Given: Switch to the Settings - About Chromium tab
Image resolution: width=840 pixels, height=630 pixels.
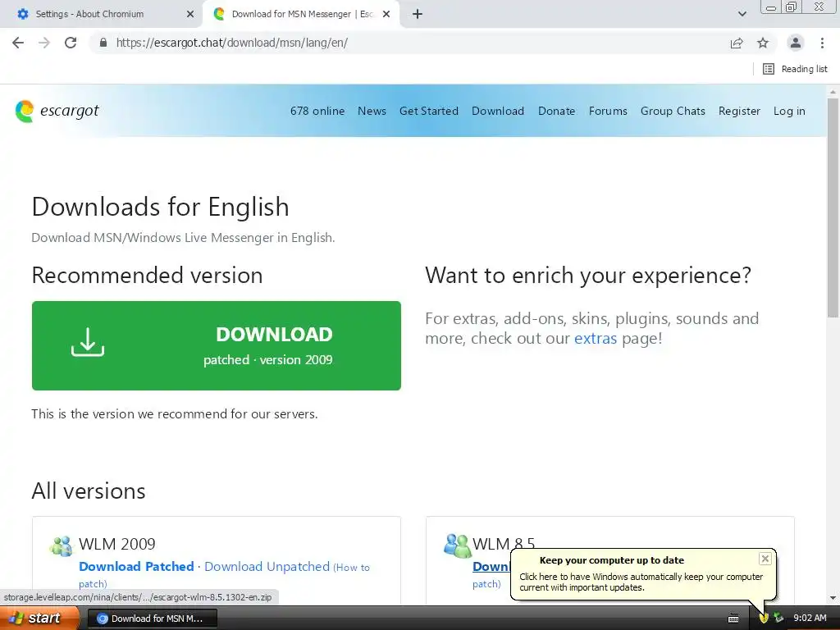Looking at the screenshot, I should (101, 14).
